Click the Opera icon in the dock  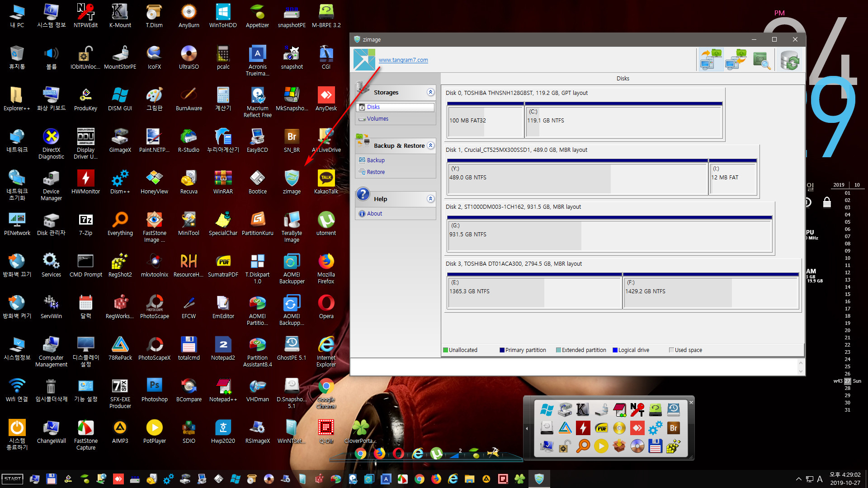point(398,453)
